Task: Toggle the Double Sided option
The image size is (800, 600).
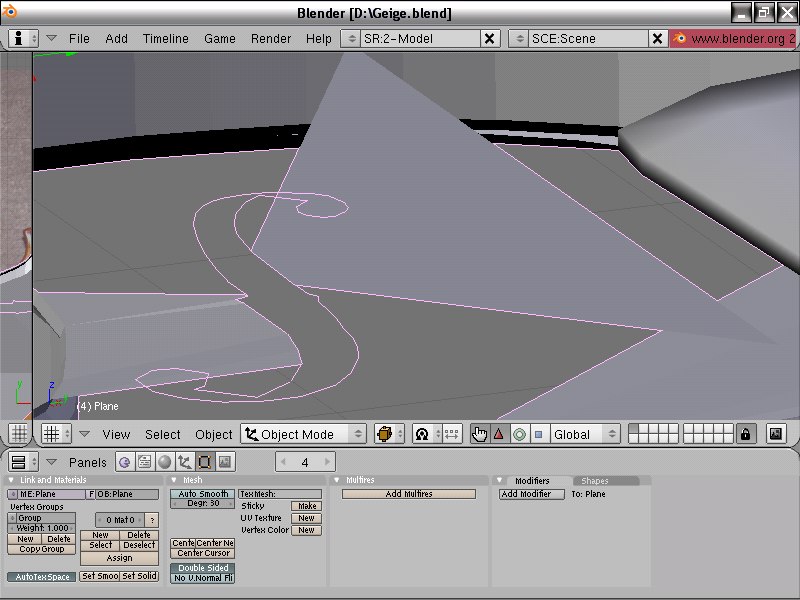Action: 202,568
